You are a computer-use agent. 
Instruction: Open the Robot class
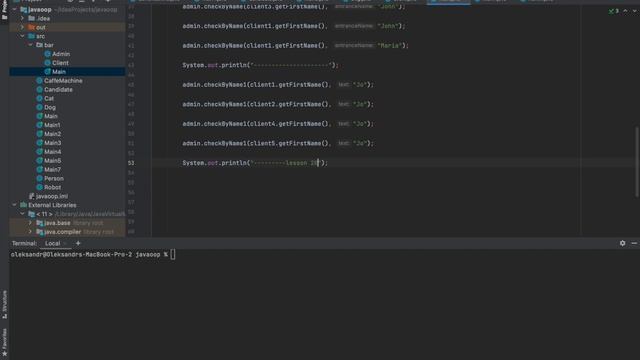tap(52, 187)
